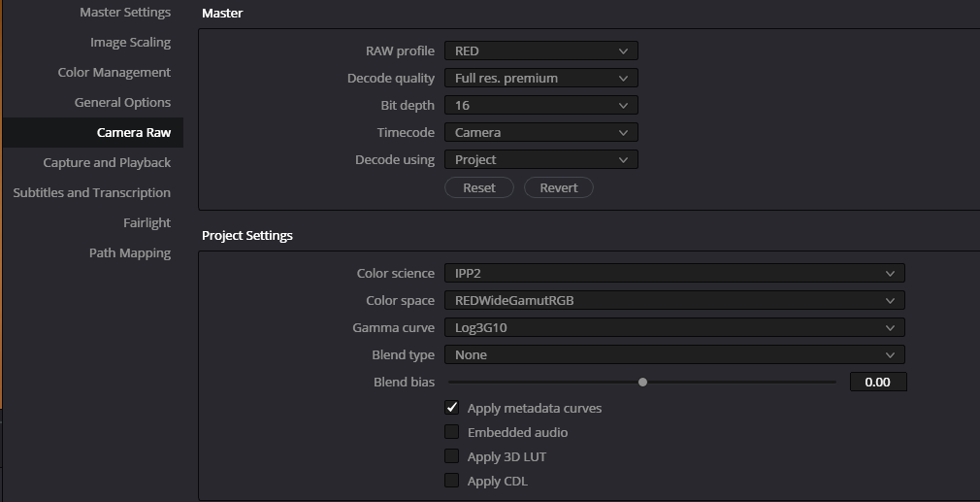Open the Timecode dropdown set to Camera
980x502 pixels.
click(541, 132)
